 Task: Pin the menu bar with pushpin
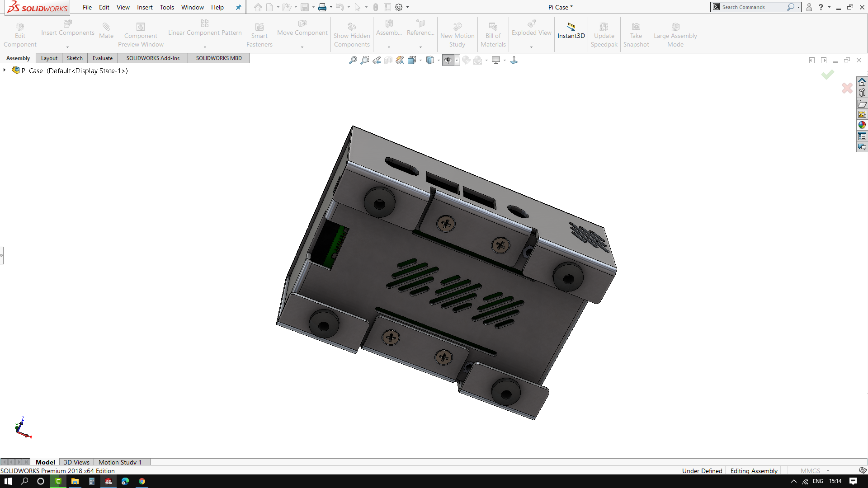(238, 7)
